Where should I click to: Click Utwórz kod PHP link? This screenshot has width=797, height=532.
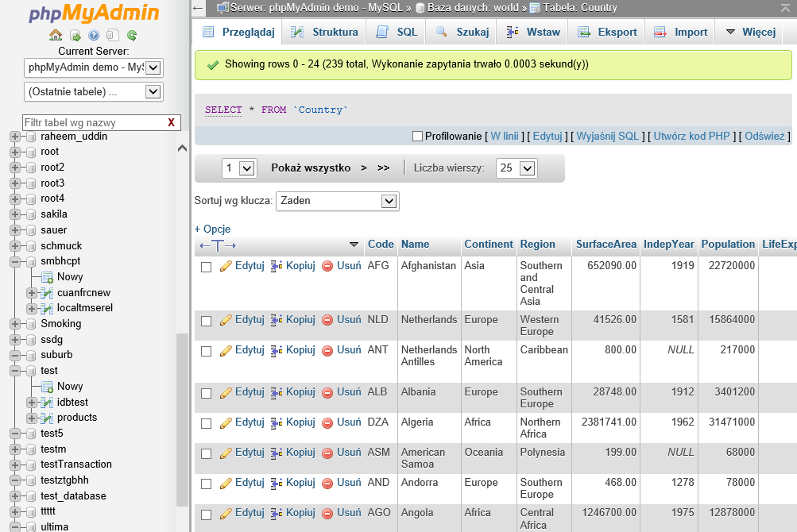691,136
